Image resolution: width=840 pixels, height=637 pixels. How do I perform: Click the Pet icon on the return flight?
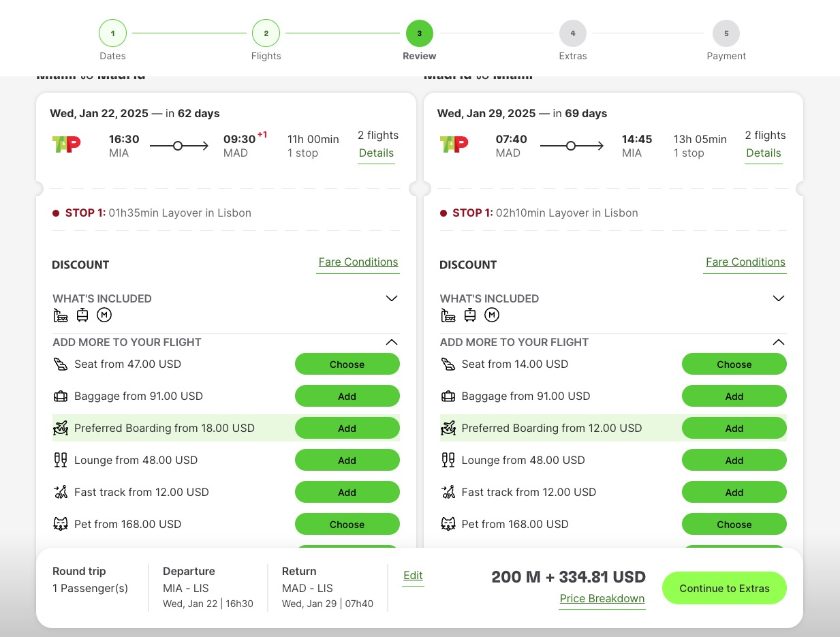(448, 524)
